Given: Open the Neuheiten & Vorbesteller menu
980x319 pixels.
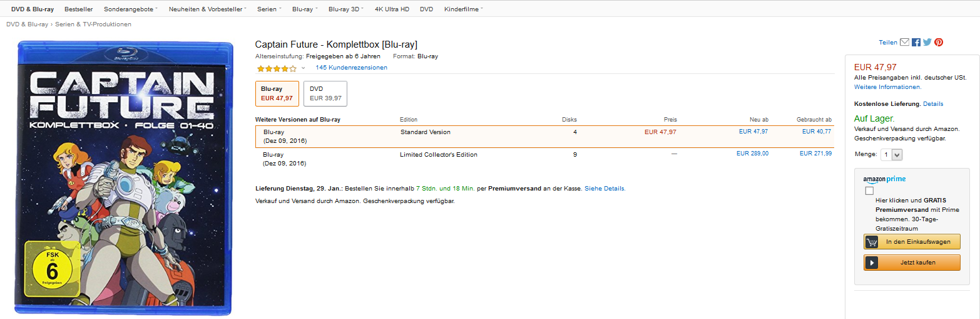Looking at the screenshot, I should [208, 9].
